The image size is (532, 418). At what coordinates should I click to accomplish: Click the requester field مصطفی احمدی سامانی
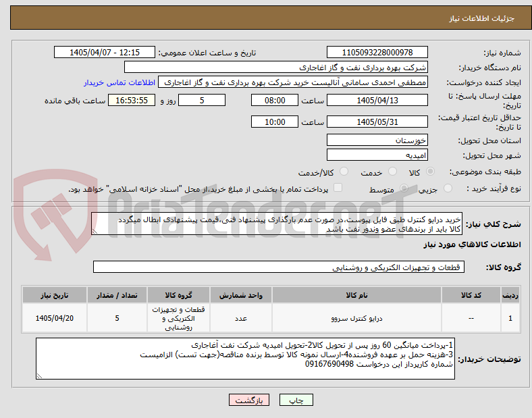[293, 82]
